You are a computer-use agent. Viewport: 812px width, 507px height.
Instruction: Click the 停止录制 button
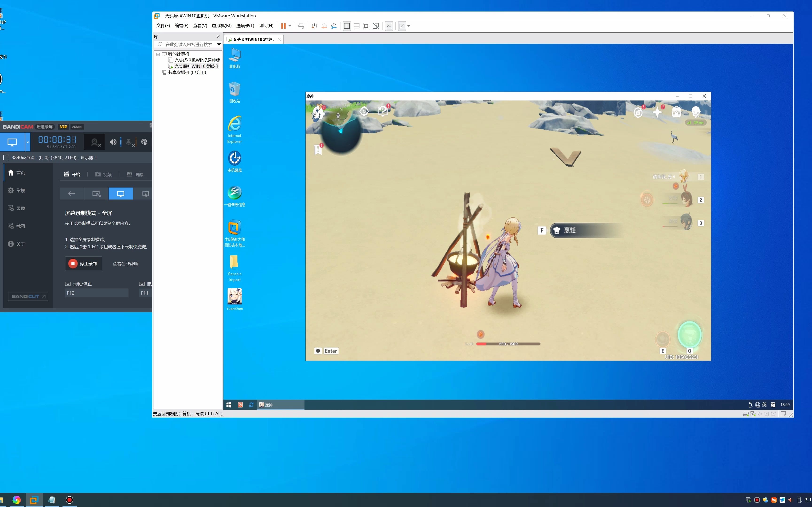coord(83,264)
